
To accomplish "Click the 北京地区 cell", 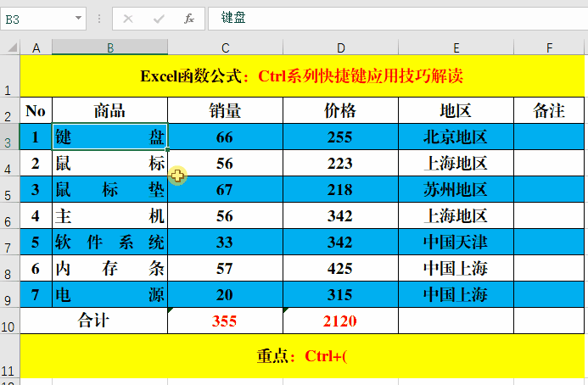I will pos(456,137).
